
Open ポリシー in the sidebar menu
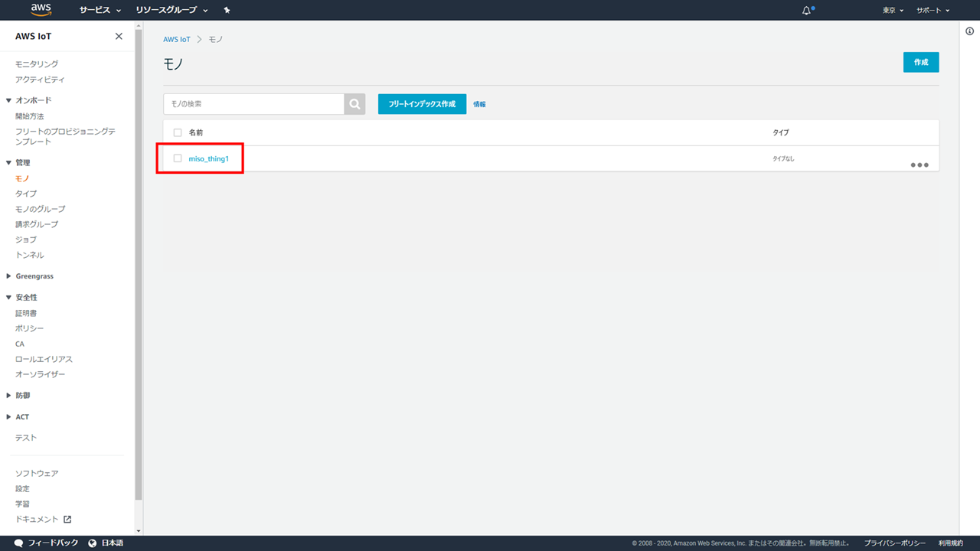click(29, 328)
